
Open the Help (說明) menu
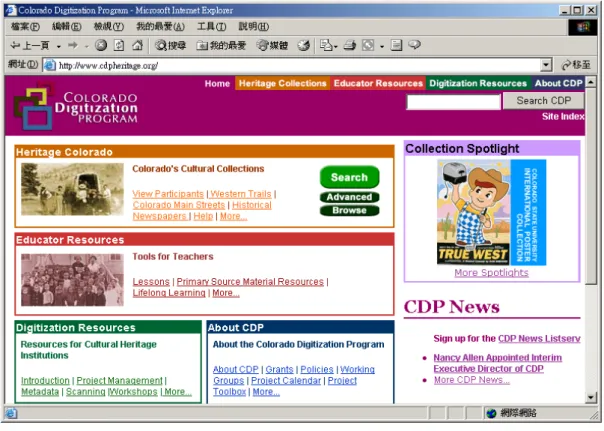(x=254, y=27)
